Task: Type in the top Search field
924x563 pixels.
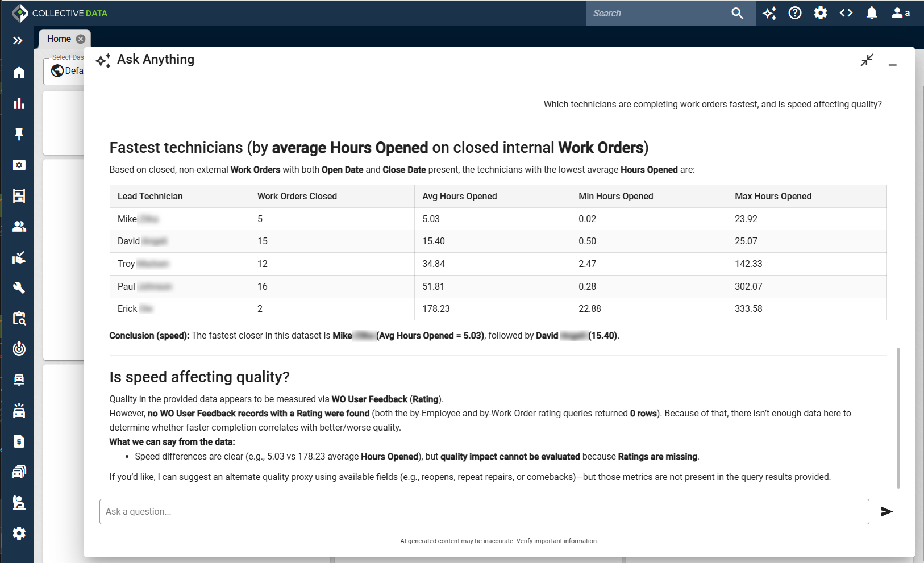Action: pos(656,13)
